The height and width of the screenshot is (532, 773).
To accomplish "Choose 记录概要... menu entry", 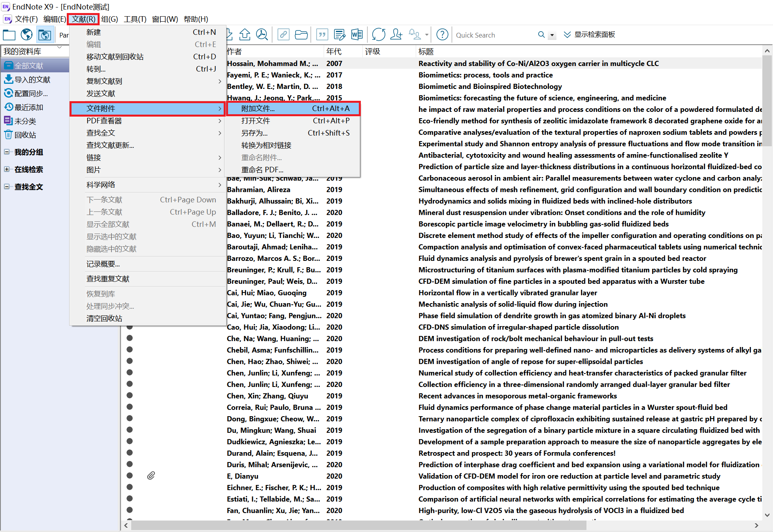I will (148, 264).
